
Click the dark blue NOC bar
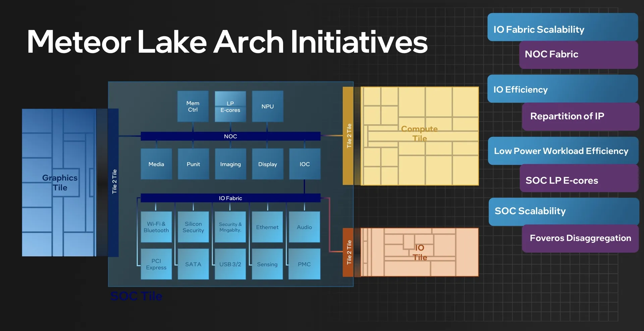230,136
